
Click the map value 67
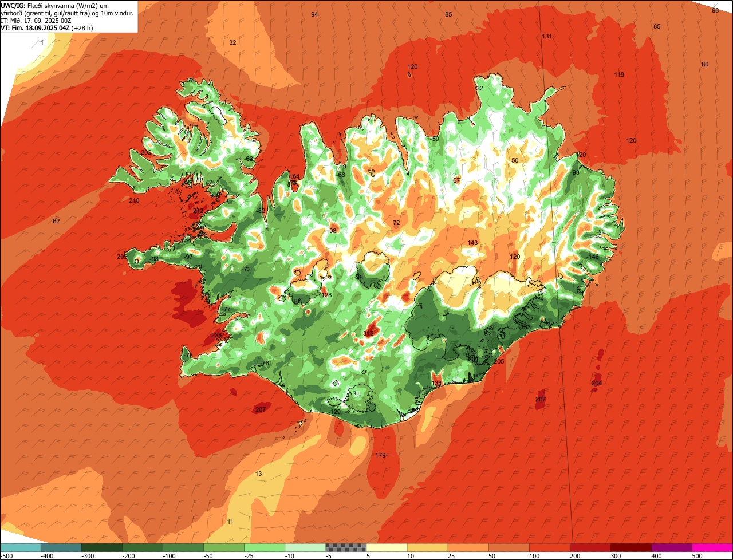(456, 180)
